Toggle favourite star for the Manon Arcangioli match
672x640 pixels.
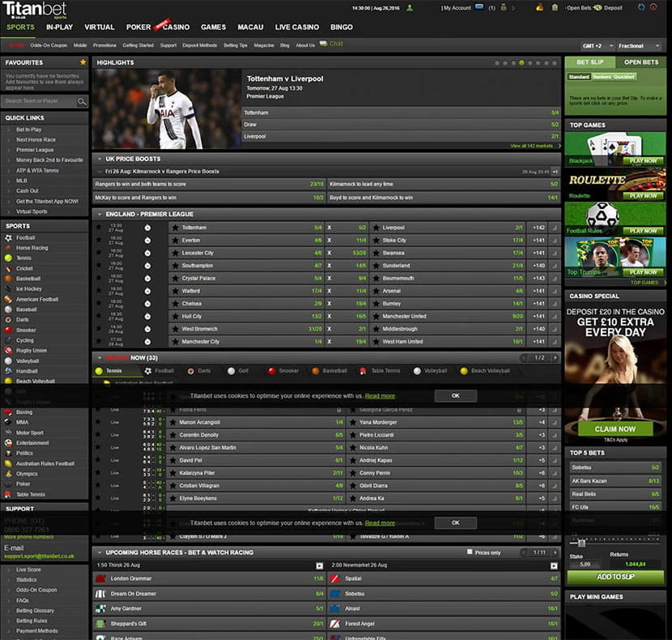(98, 422)
